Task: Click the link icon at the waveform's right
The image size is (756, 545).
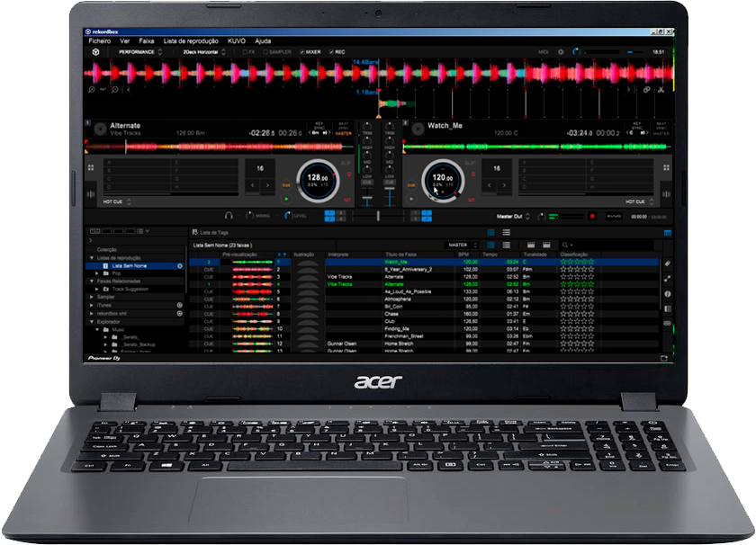Action: coord(646,90)
